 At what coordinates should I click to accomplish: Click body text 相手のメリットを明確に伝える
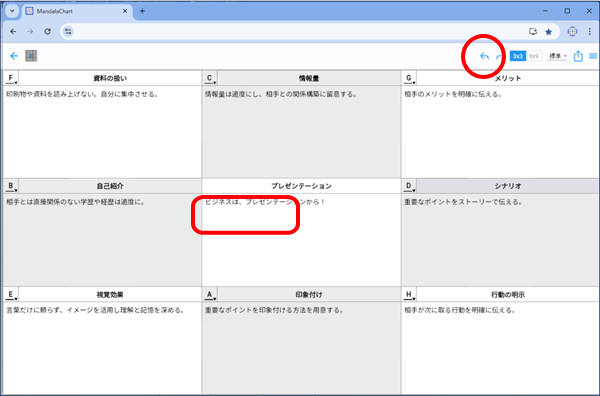(x=453, y=94)
